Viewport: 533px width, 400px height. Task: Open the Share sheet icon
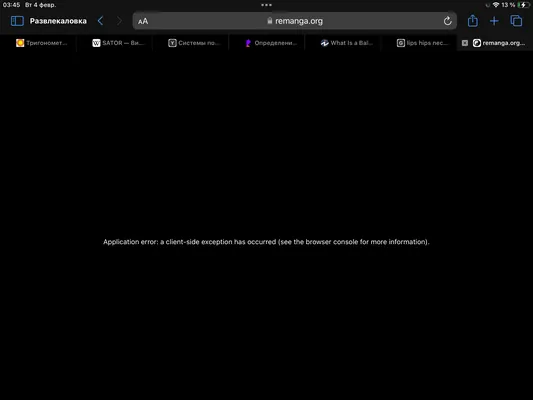tap(472, 21)
